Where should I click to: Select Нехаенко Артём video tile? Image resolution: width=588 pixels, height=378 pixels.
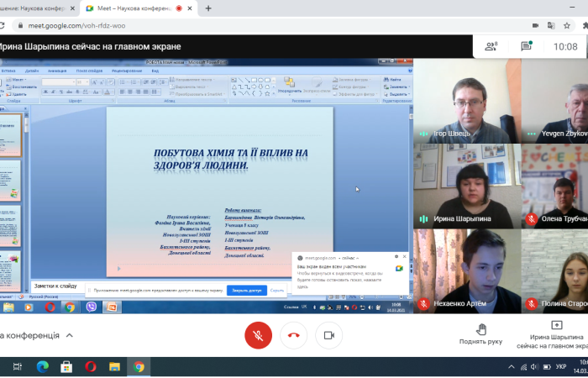(466, 269)
